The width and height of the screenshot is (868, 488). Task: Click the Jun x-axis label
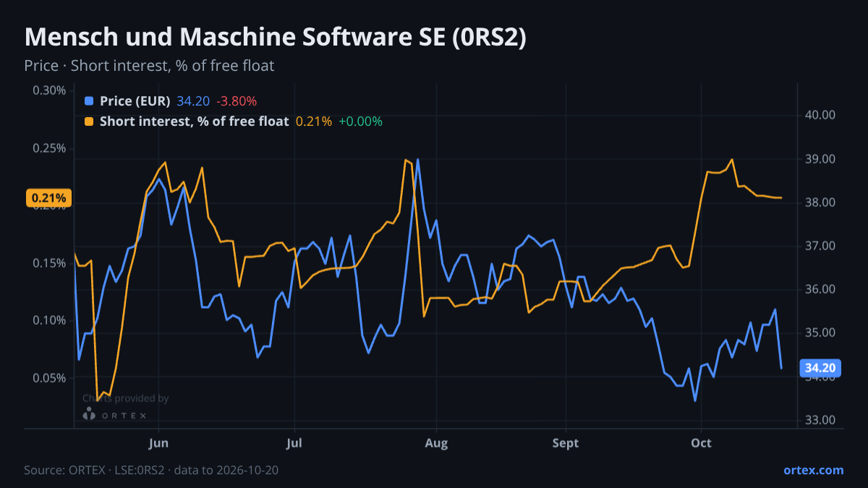coord(158,443)
